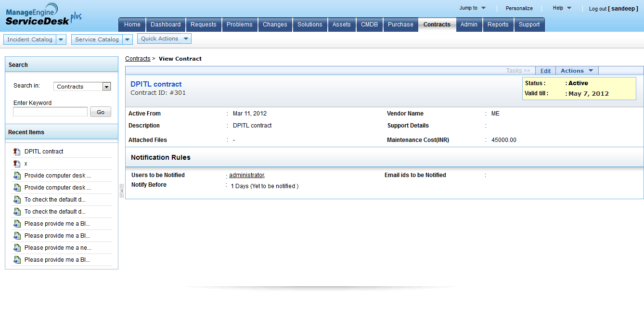
Task: Click the administrator user link
Action: point(246,175)
